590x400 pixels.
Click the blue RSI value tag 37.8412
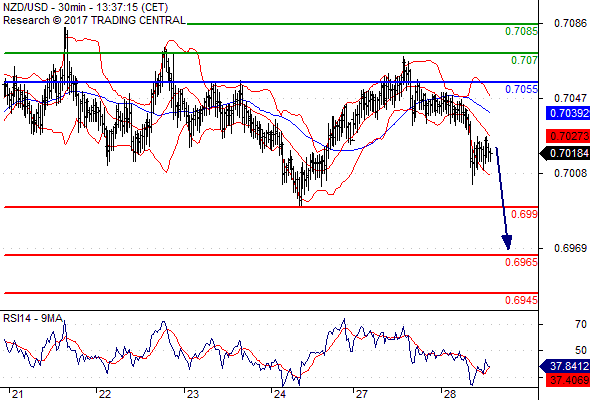566,366
